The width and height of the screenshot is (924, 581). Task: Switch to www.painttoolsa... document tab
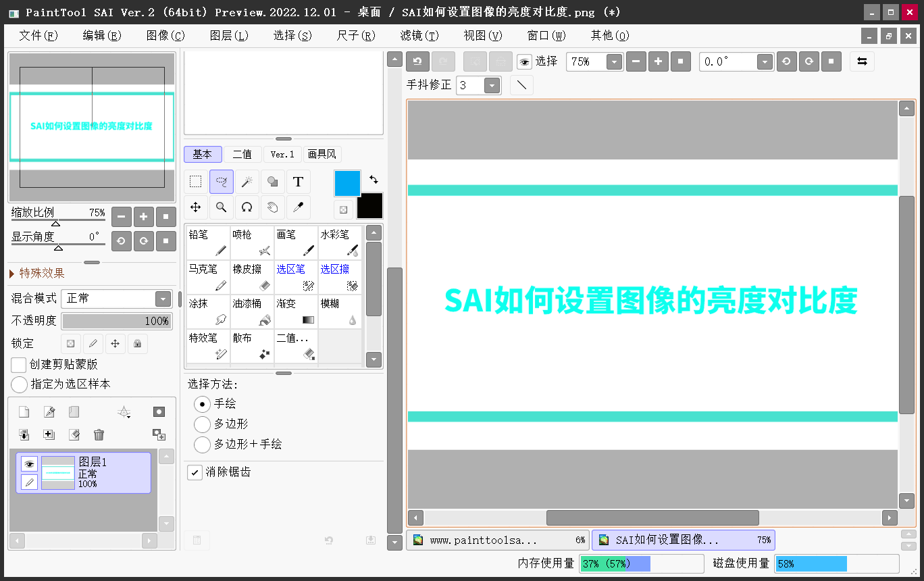point(498,540)
